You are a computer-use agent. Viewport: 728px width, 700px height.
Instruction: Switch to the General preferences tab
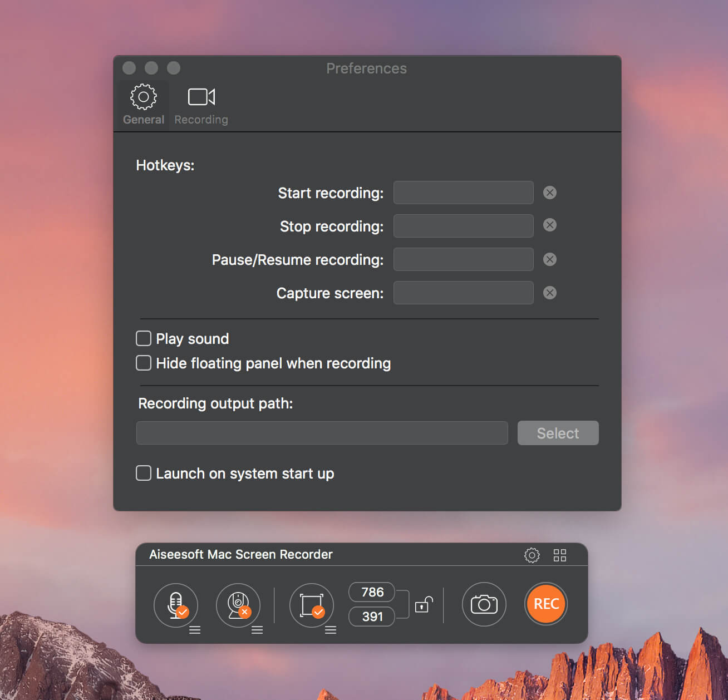pos(143,105)
